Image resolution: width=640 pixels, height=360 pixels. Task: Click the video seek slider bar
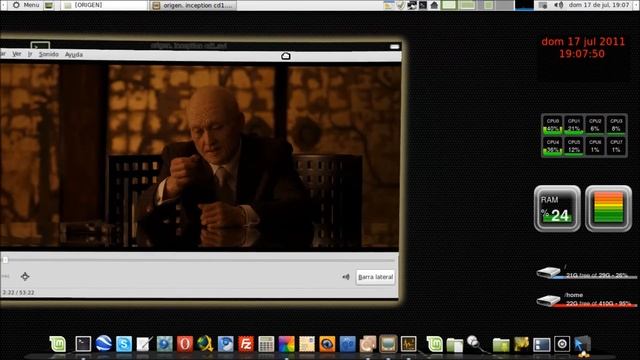pos(199,260)
